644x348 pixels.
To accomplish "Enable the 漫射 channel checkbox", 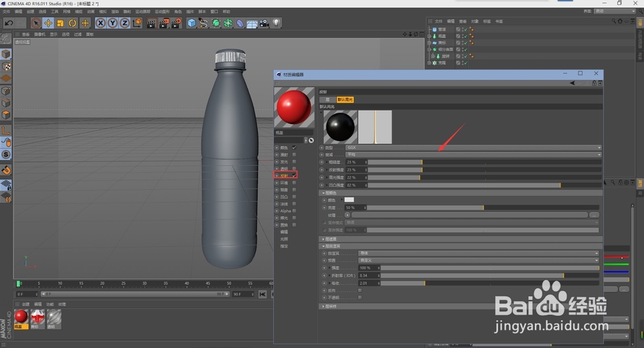I will [x=294, y=155].
